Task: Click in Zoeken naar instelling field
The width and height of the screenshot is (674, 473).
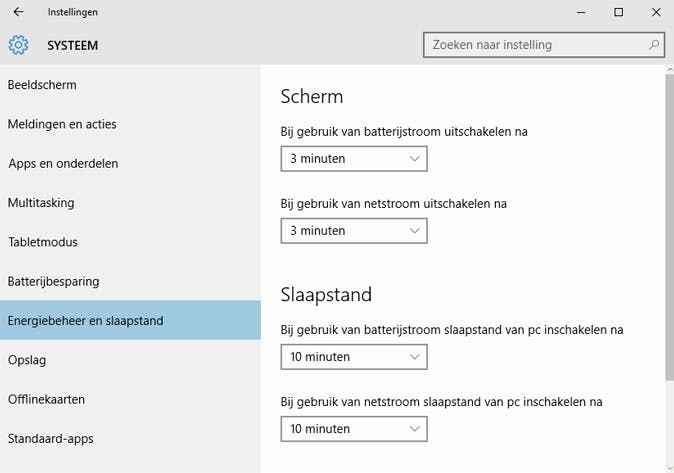Action: 535,45
